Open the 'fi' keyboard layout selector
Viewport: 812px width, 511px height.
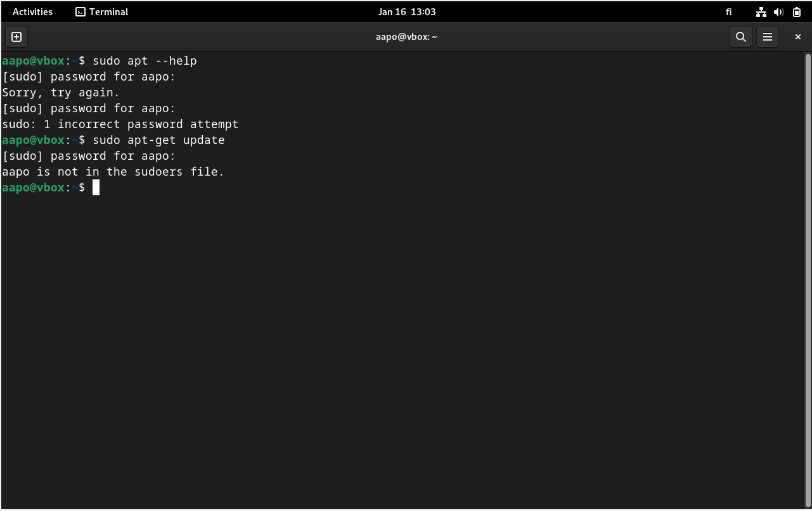728,12
